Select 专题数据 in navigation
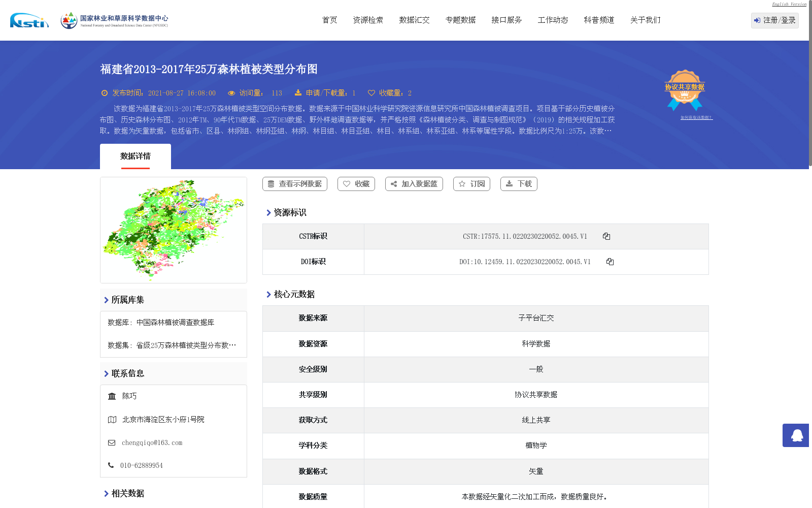Image resolution: width=812 pixels, height=508 pixels. tap(461, 20)
